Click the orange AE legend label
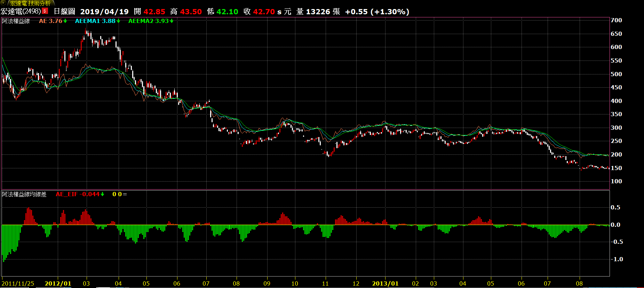This screenshot has width=644, height=288. click(43, 21)
